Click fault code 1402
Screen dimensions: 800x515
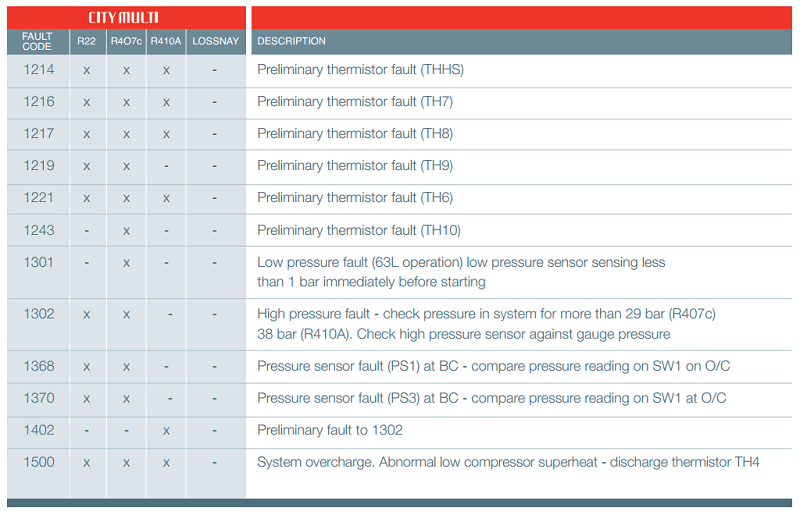click(x=39, y=430)
